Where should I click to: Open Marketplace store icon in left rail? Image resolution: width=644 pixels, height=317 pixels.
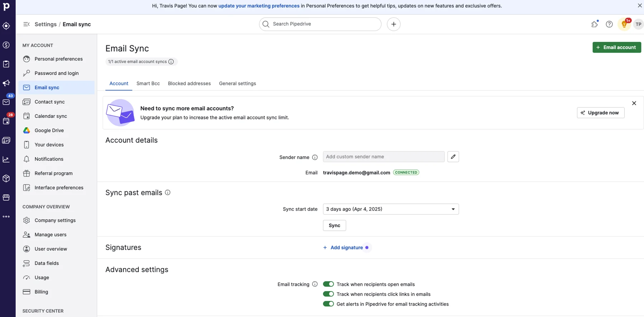point(6,197)
